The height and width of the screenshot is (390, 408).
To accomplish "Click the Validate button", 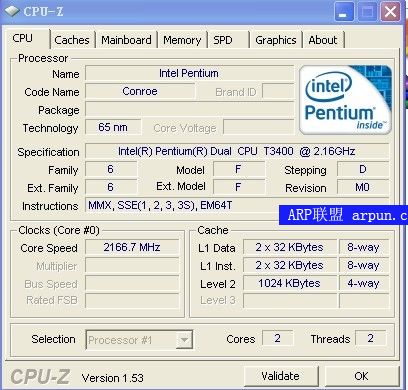I will coord(280,376).
